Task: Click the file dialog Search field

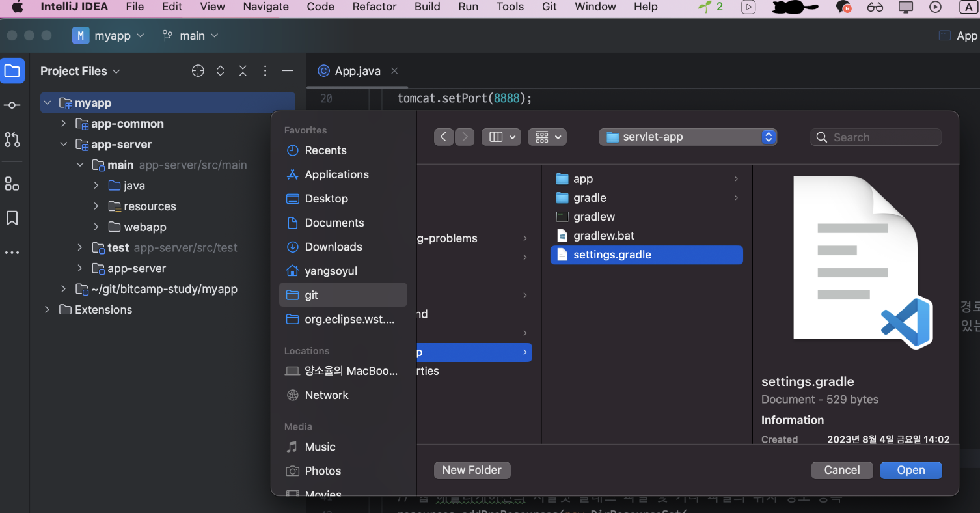Action: pyautogui.click(x=876, y=137)
